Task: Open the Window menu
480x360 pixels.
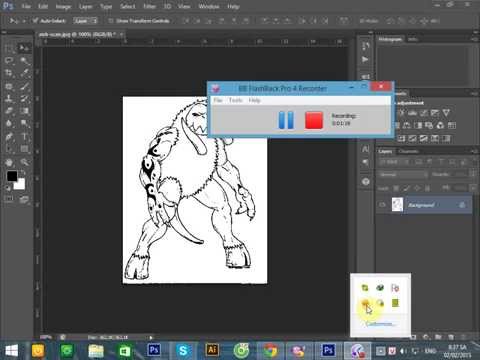Action: tap(208, 6)
